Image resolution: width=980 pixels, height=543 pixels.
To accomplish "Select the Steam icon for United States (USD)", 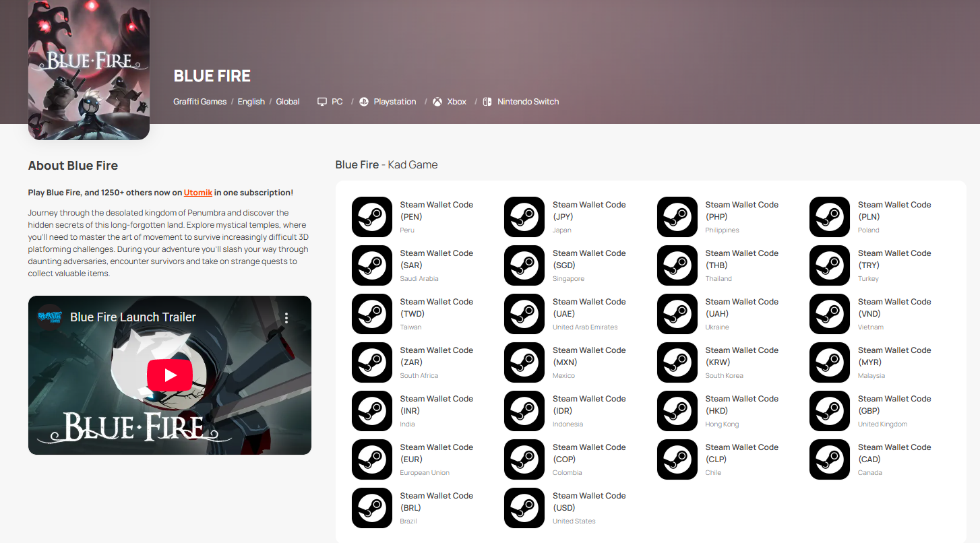I will [524, 508].
